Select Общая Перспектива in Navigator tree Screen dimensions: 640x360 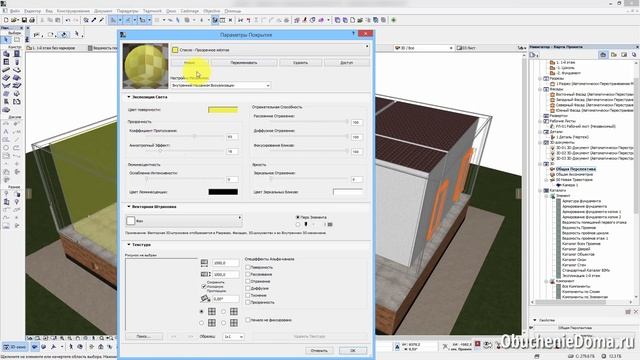tap(576, 169)
